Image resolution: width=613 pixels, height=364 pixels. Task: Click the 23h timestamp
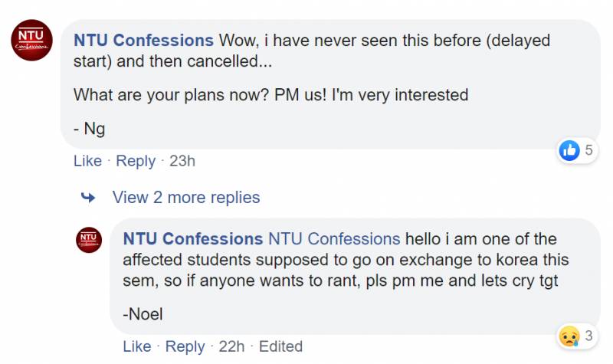tap(182, 161)
